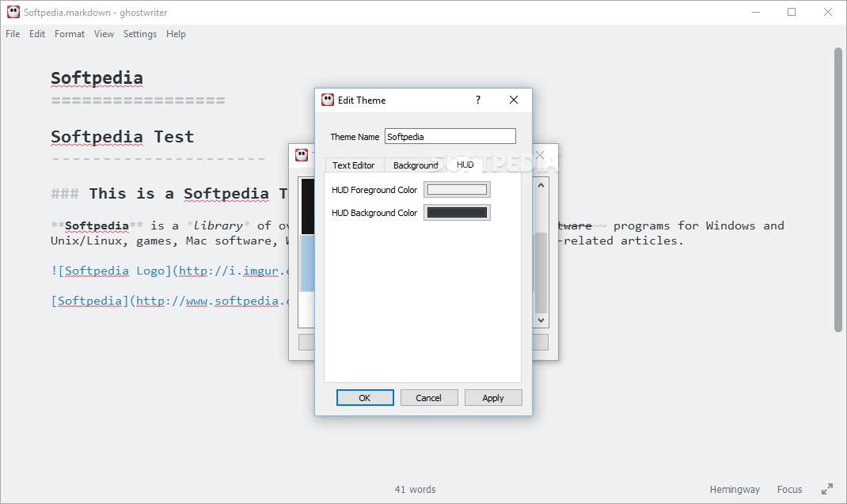Confirm with the OK button

click(365, 397)
